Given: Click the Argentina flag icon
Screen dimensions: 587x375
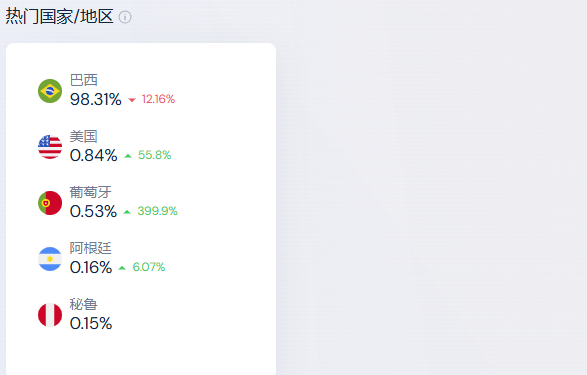Looking at the screenshot, I should [50, 259].
